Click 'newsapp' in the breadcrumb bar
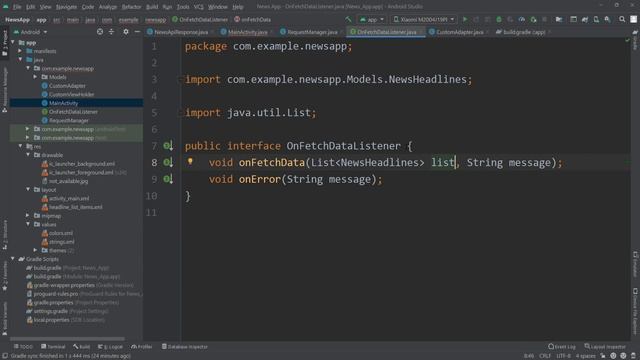 [156, 20]
